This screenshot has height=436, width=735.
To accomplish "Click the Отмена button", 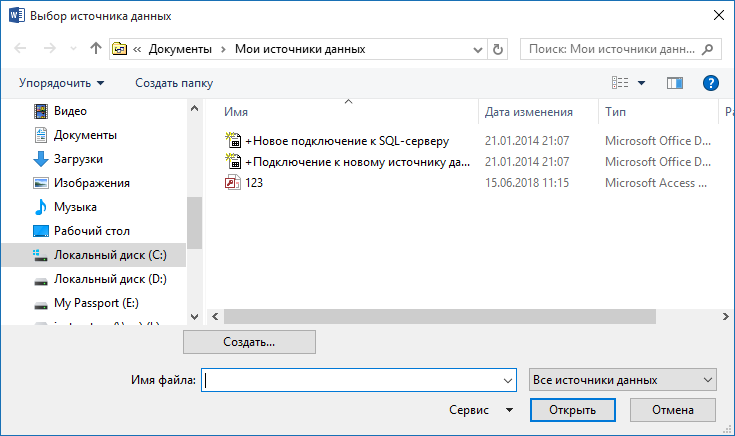I will click(672, 410).
